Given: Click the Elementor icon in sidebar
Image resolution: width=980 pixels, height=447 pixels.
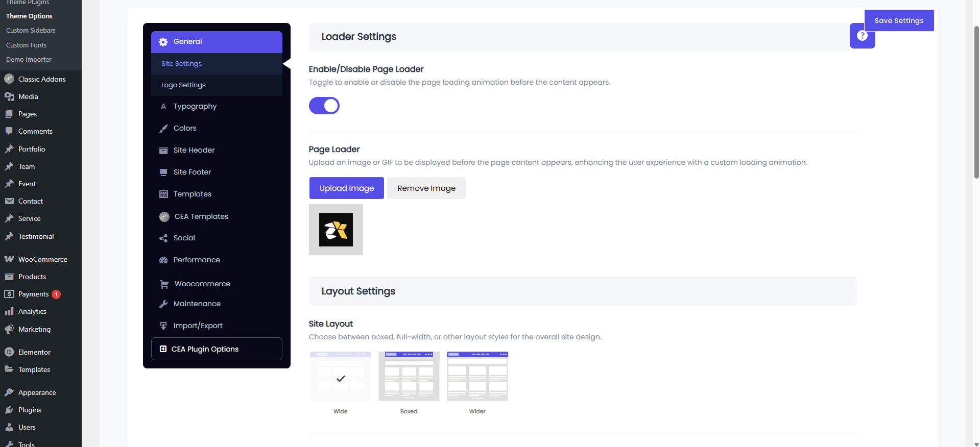Looking at the screenshot, I should (9, 352).
